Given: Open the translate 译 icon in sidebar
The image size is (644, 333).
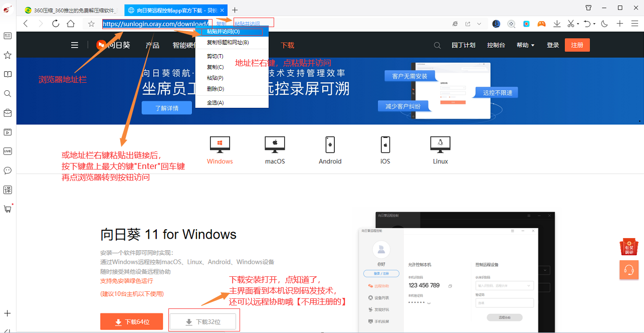Looking at the screenshot, I should pos(8,190).
